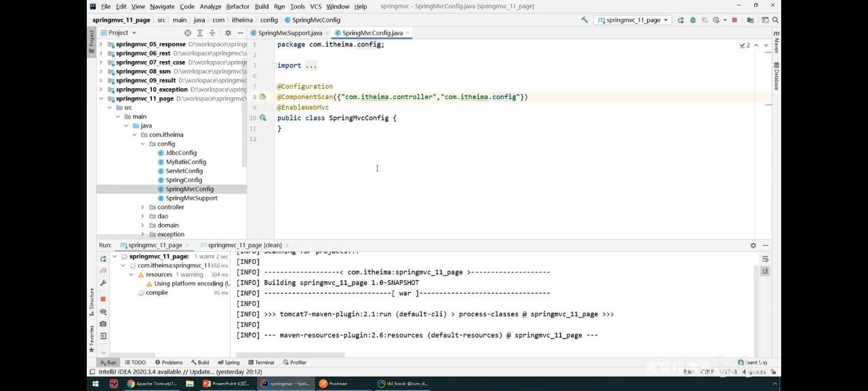868x391 pixels.
Task: Collapse resources node in Run tree
Action: click(x=131, y=275)
